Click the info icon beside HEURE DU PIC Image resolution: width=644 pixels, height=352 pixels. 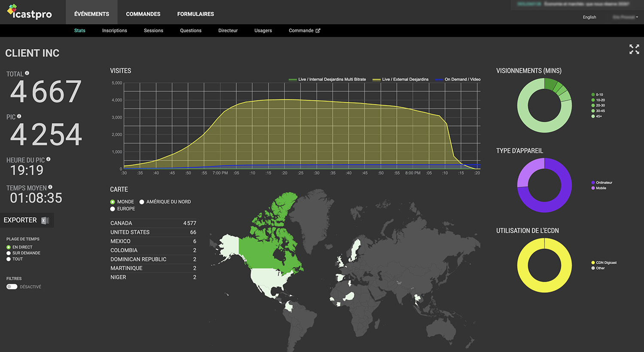tap(48, 159)
